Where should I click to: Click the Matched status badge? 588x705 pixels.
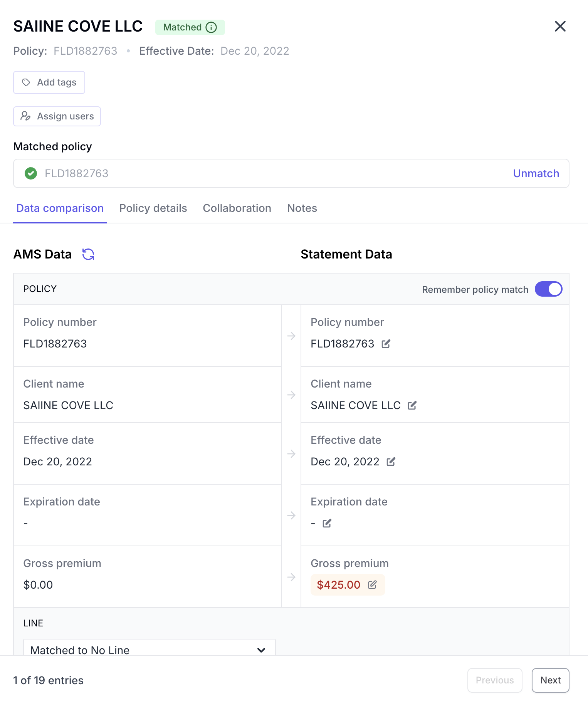pos(190,27)
